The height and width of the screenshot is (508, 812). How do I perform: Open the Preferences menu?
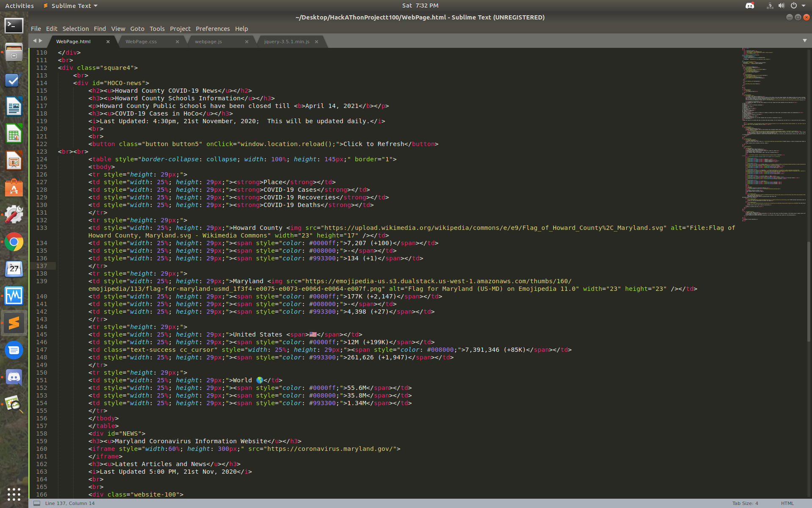[x=212, y=29]
